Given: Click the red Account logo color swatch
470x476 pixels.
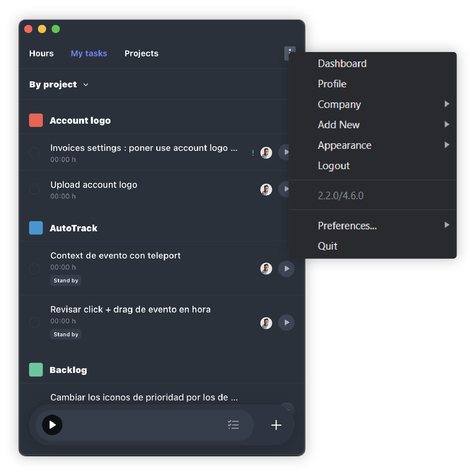Looking at the screenshot, I should pos(36,120).
